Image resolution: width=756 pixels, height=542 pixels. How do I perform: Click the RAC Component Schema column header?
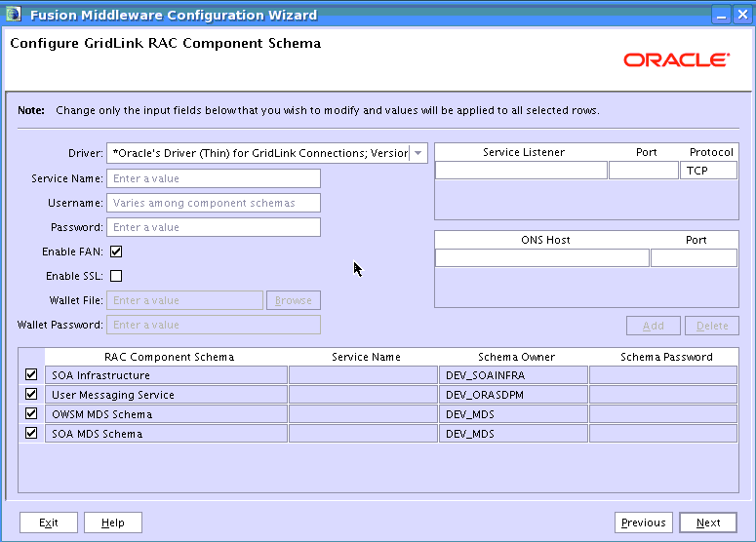pos(169,357)
